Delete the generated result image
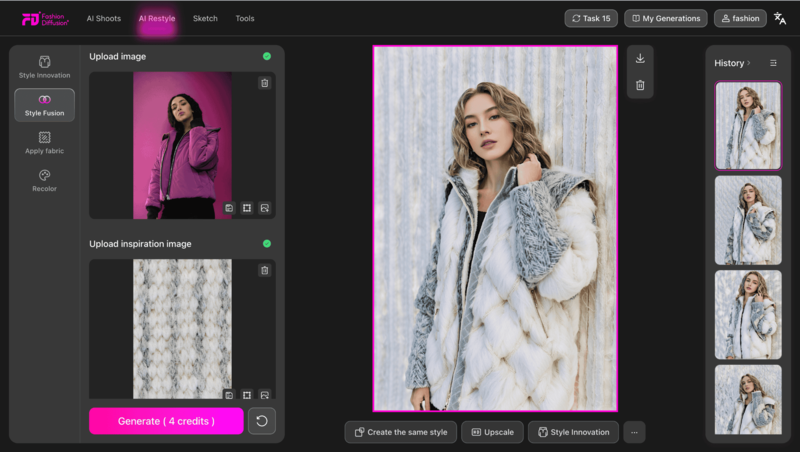Image resolution: width=800 pixels, height=452 pixels. [x=640, y=85]
